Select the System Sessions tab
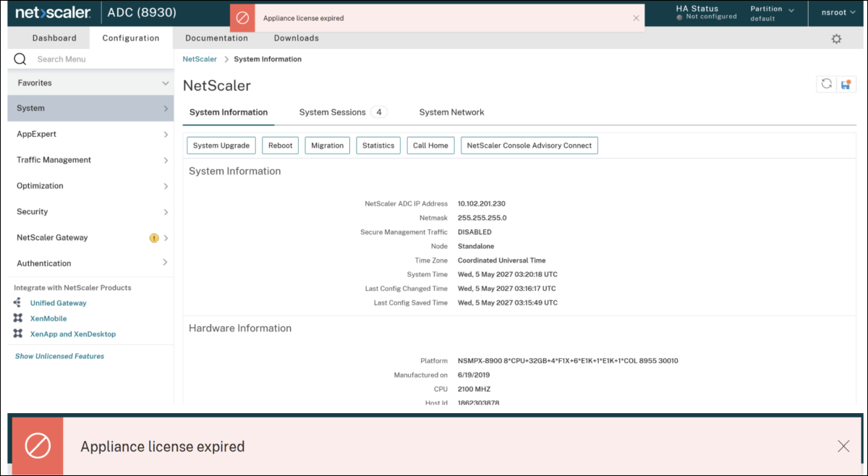The width and height of the screenshot is (868, 476). [x=343, y=112]
